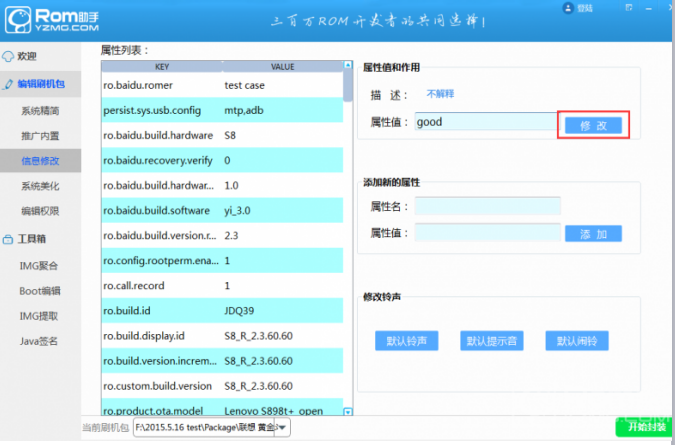This screenshot has height=445, width=675.
Task: Focus the 属性值 field containing good
Action: [x=488, y=122]
